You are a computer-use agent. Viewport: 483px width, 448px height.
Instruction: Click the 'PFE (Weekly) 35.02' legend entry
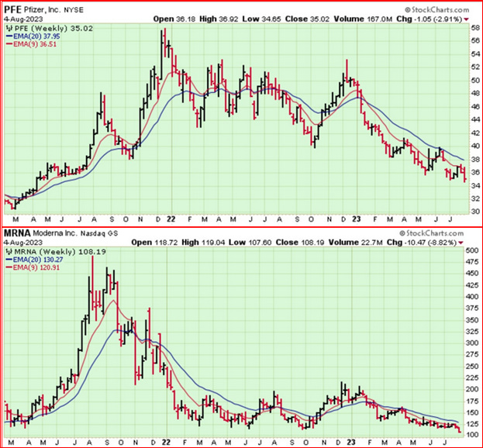point(53,29)
